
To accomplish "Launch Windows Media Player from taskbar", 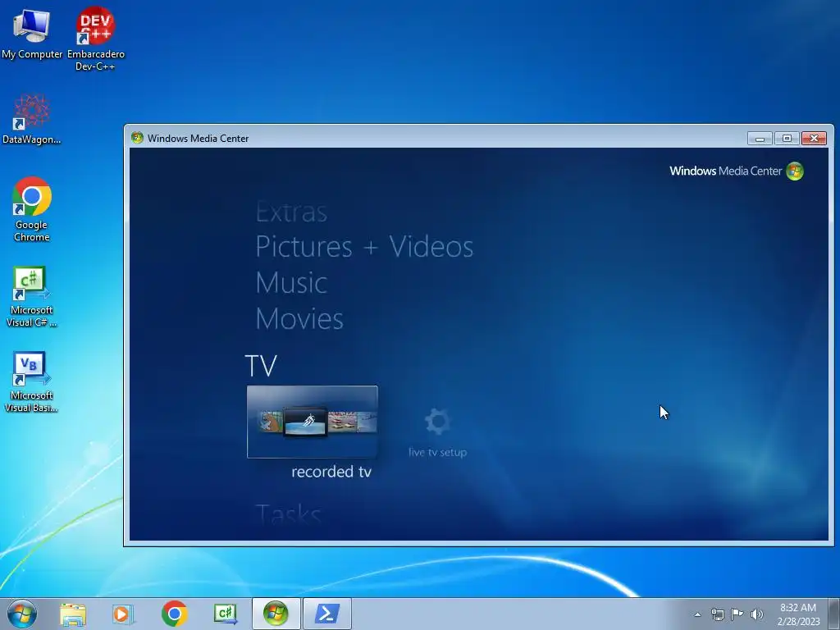I will 122,614.
